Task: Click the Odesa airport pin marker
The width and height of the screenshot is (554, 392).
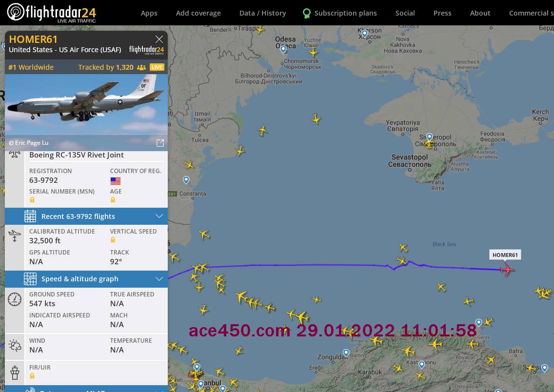Action: (283, 49)
